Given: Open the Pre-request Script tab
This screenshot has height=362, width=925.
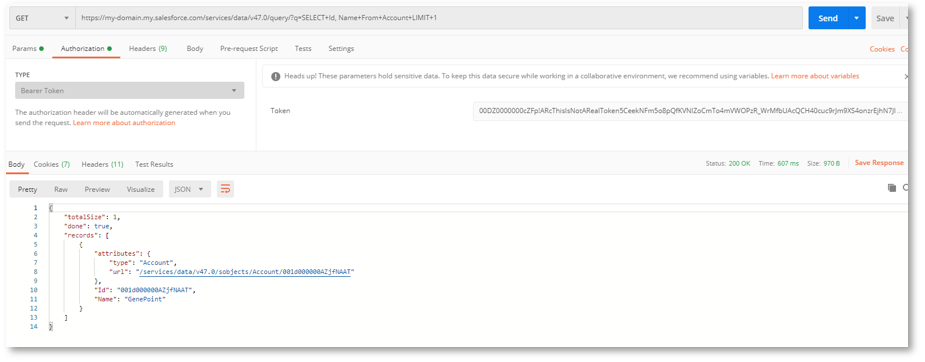Looking at the screenshot, I should [x=249, y=48].
